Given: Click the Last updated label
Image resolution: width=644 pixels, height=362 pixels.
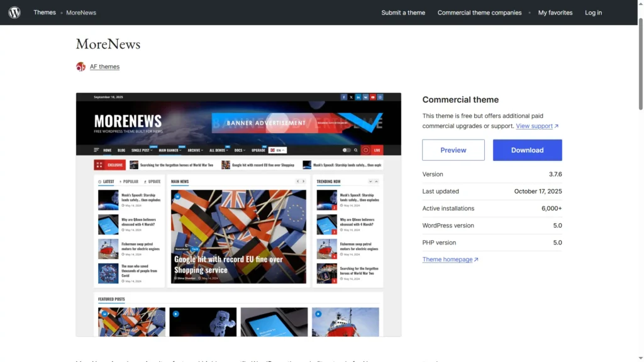Looking at the screenshot, I should [440, 191].
